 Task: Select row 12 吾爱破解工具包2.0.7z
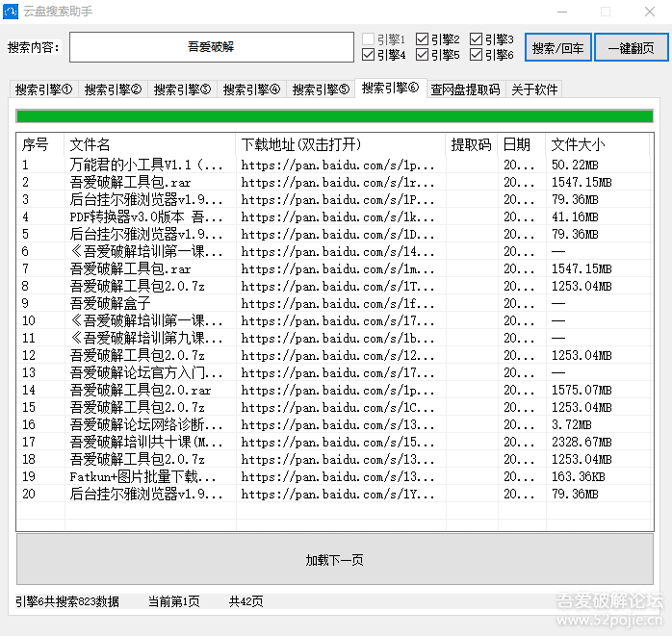tap(335, 355)
